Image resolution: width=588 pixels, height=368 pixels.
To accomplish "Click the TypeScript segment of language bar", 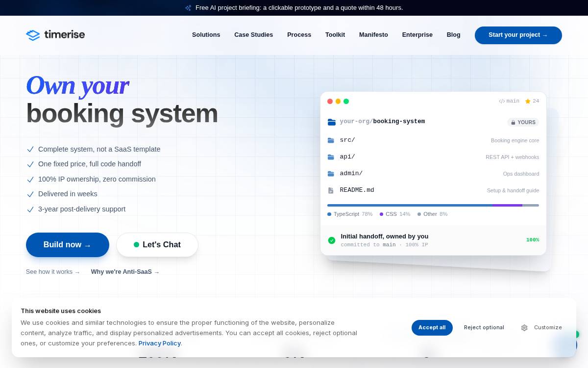I will pyautogui.click(x=410, y=205).
